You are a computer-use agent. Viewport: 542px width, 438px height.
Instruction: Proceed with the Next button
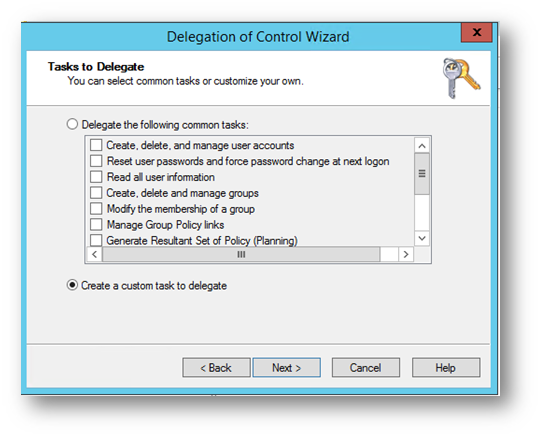[x=287, y=367]
